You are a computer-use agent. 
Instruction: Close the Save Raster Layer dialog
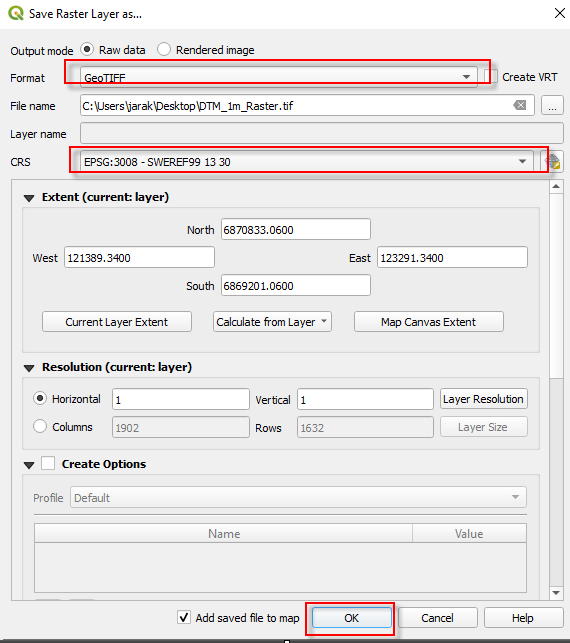560,13
